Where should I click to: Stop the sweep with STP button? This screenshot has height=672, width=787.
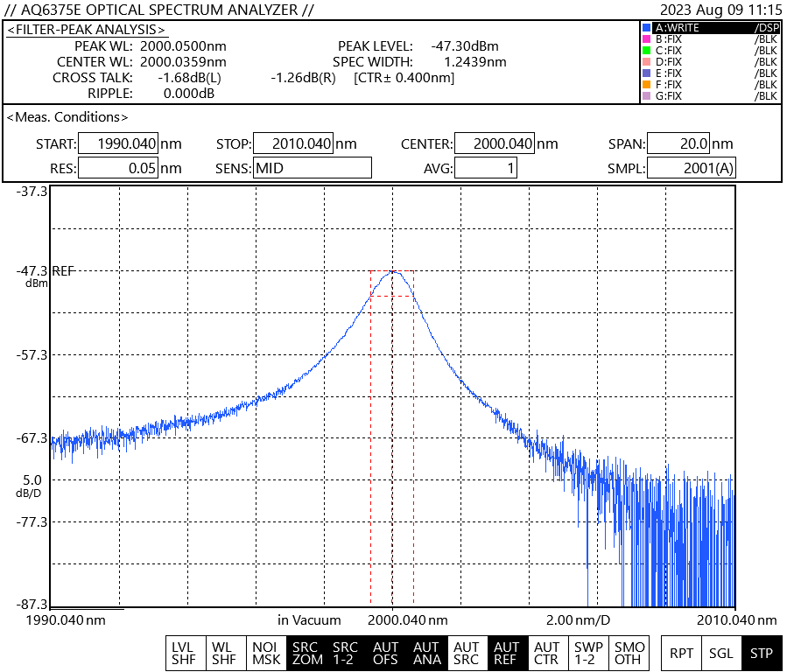click(x=761, y=653)
